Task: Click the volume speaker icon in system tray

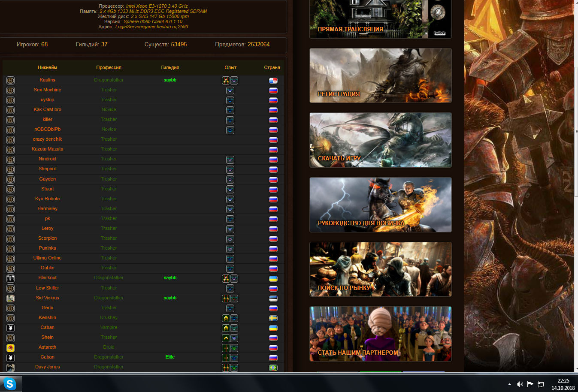Action: pos(520,384)
